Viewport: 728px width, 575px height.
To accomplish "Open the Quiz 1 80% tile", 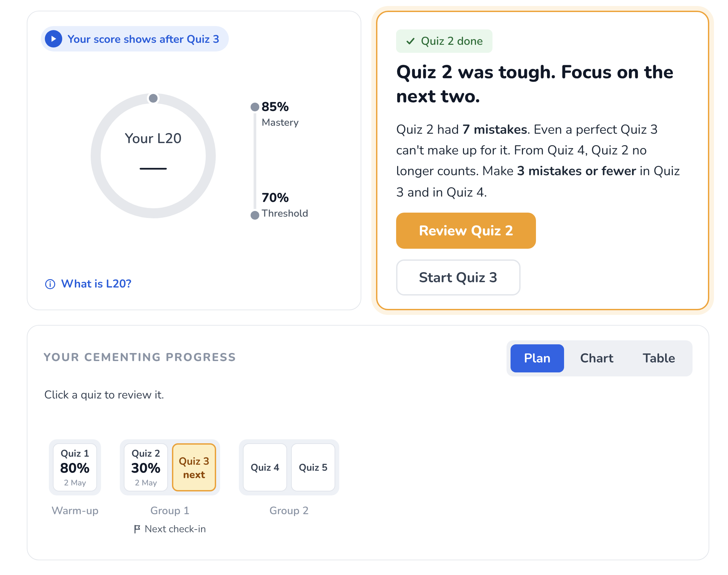I will [x=75, y=467].
